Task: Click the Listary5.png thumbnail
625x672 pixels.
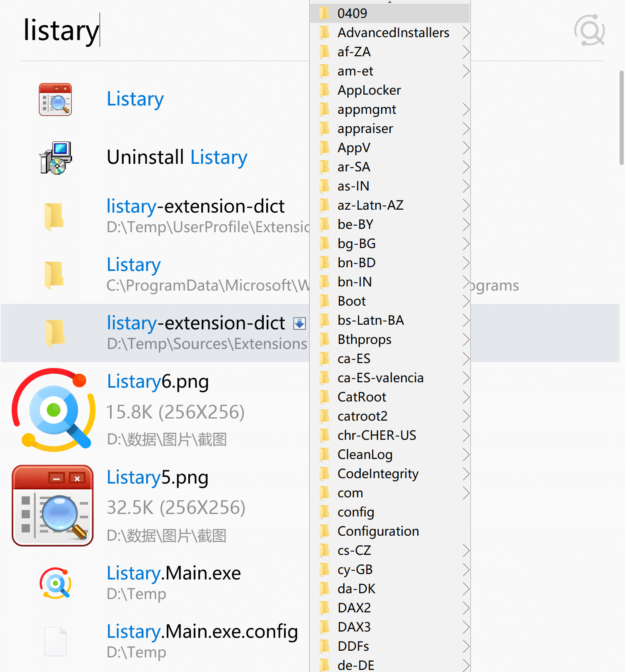Action: point(53,506)
